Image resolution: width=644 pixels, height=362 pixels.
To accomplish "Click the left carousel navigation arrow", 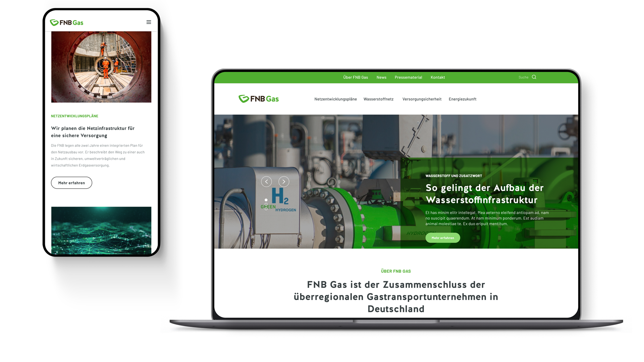I will click(267, 182).
